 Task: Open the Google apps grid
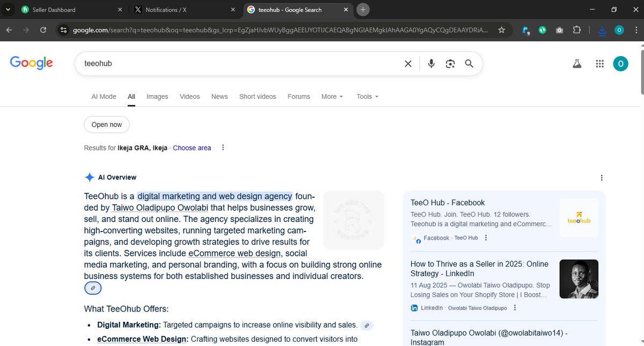coord(600,63)
